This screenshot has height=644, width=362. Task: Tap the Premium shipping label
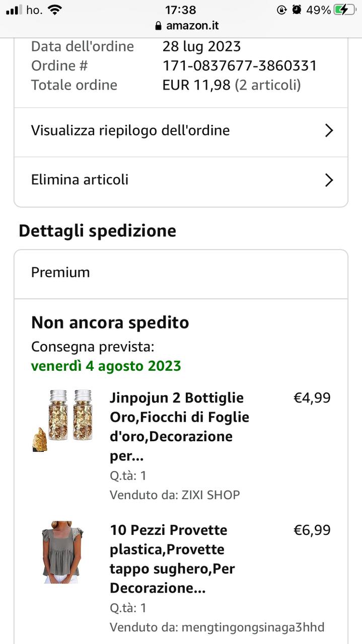tap(60, 272)
